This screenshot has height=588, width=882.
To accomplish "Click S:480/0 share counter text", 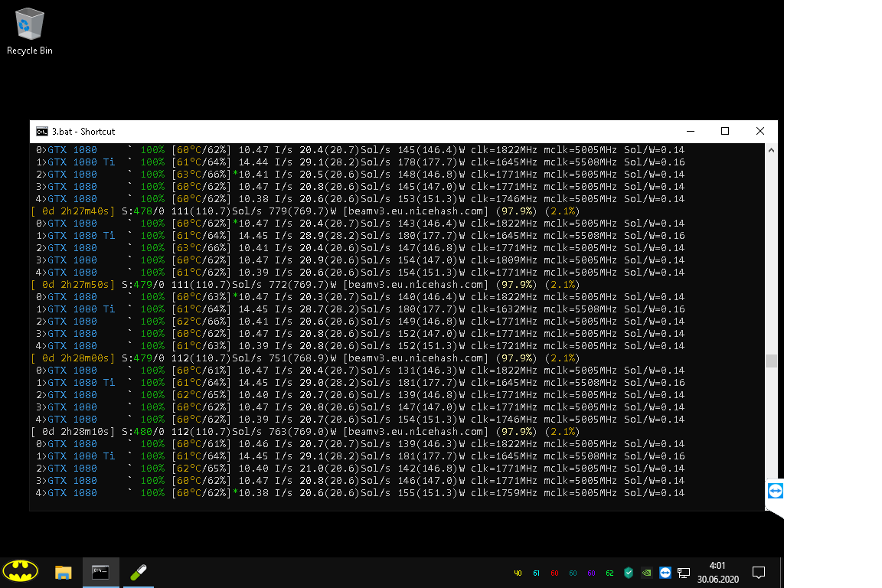I will (143, 432).
